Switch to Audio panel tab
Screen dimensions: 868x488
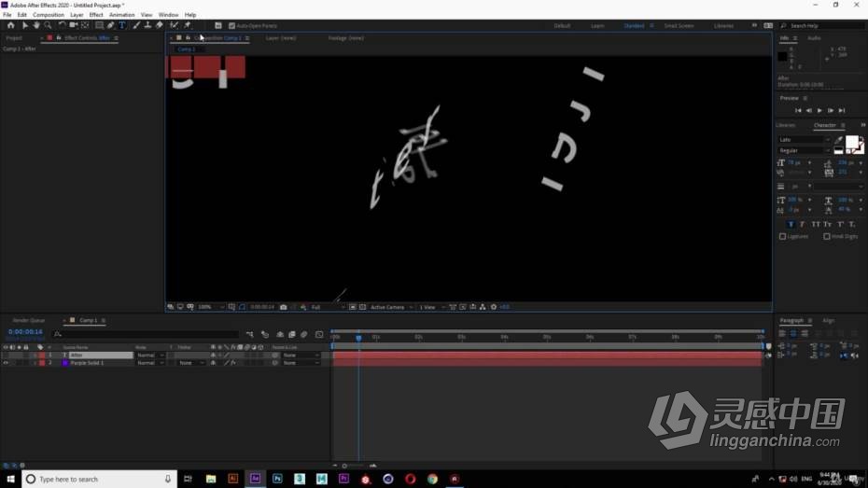814,38
